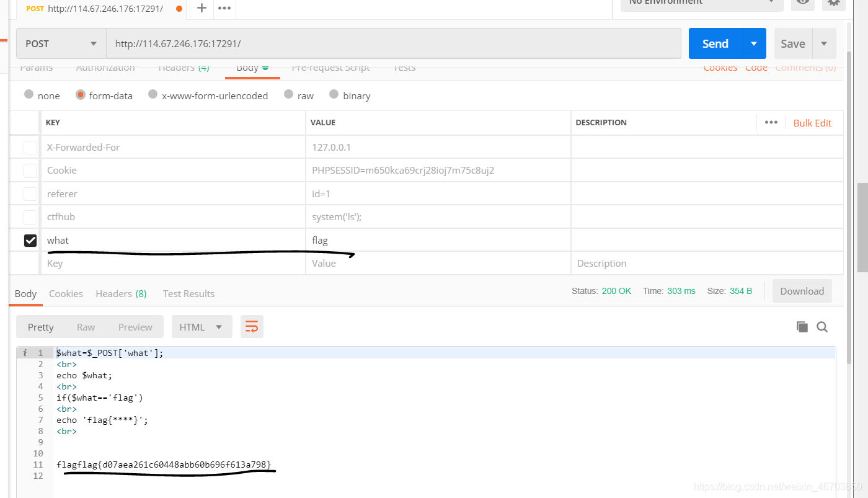Click the Download response button
This screenshot has width=868, height=498.
pyautogui.click(x=802, y=291)
